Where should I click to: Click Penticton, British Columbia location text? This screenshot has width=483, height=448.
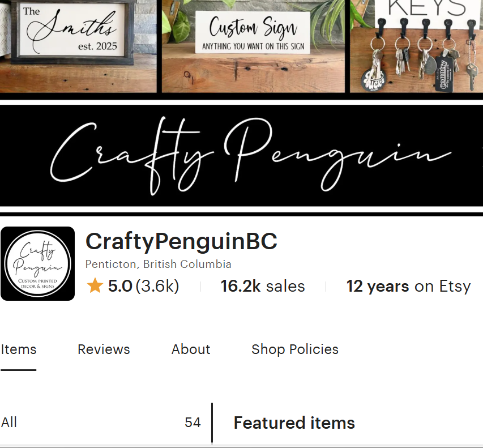[159, 264]
